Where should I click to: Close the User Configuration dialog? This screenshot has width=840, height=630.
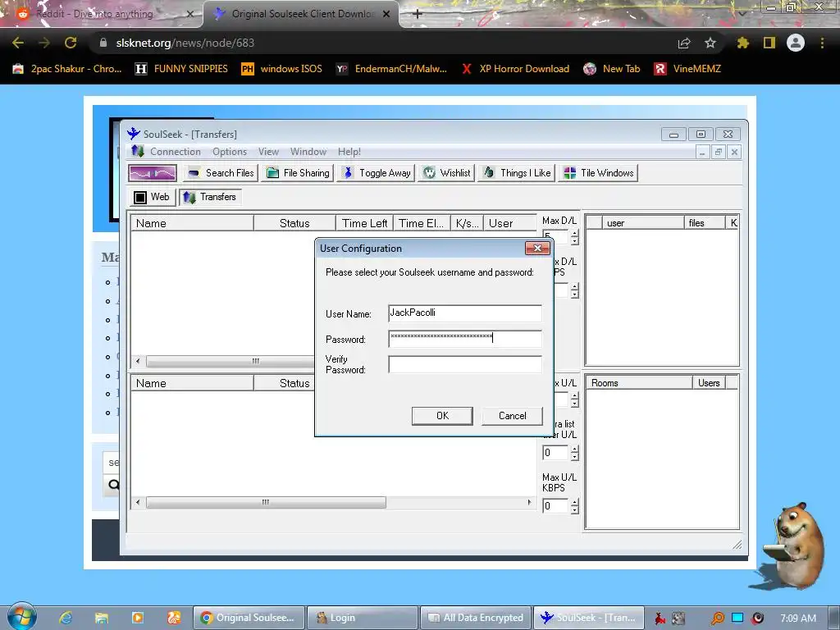[537, 248]
